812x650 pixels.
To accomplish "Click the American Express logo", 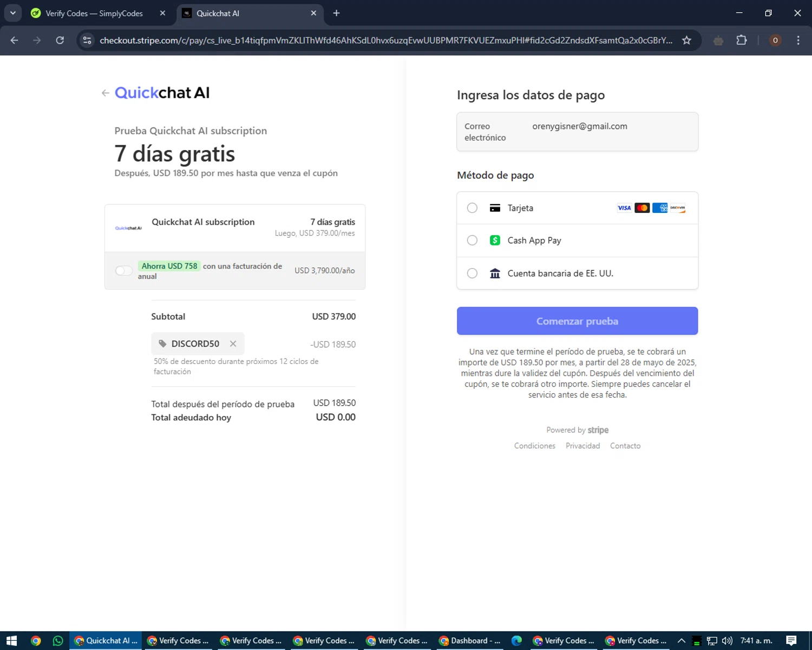I will click(660, 208).
